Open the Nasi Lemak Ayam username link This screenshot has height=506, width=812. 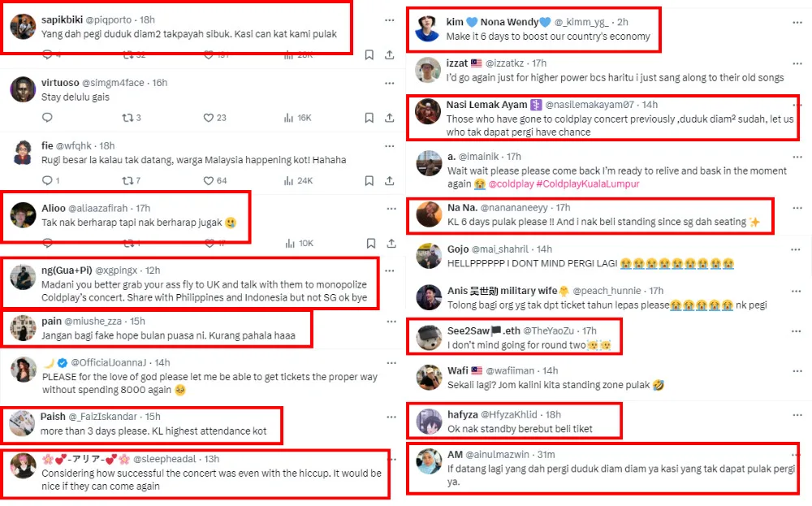(486, 105)
